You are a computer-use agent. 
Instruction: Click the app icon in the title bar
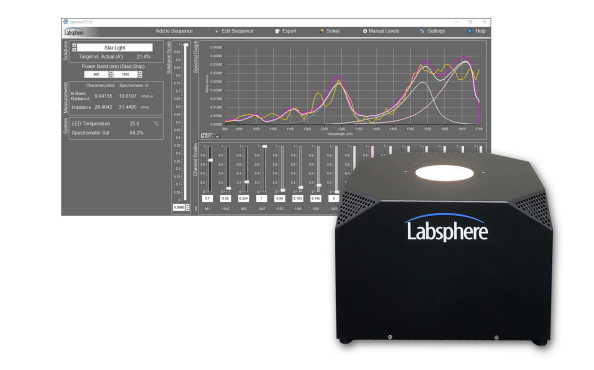point(66,22)
